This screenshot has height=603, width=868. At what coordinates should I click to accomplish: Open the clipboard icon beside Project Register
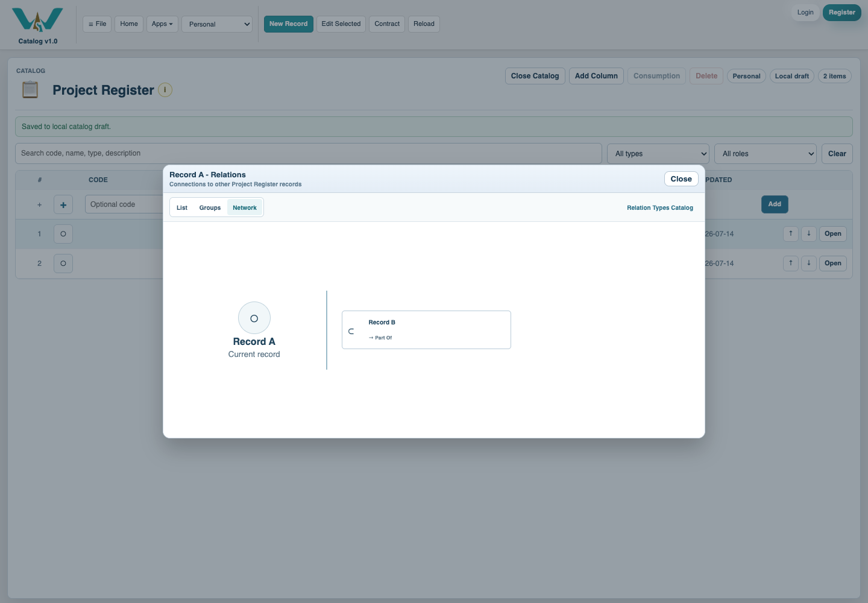tap(30, 90)
